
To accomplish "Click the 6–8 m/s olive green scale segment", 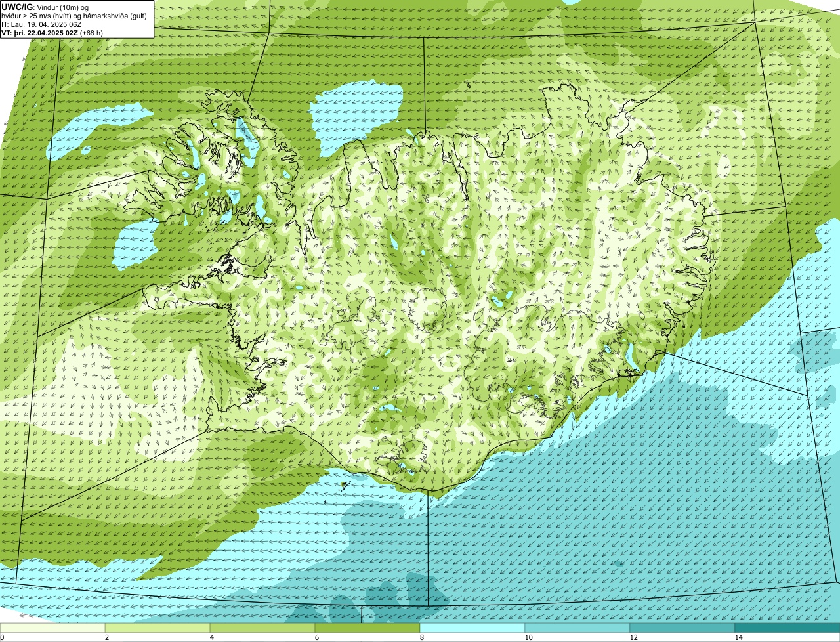I will (367, 628).
